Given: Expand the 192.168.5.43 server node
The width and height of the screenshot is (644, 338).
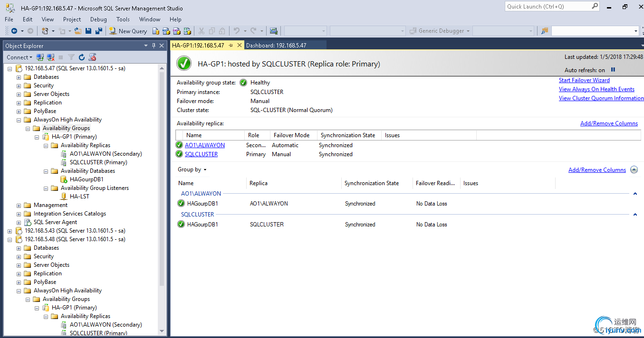Looking at the screenshot, I should pos(10,231).
